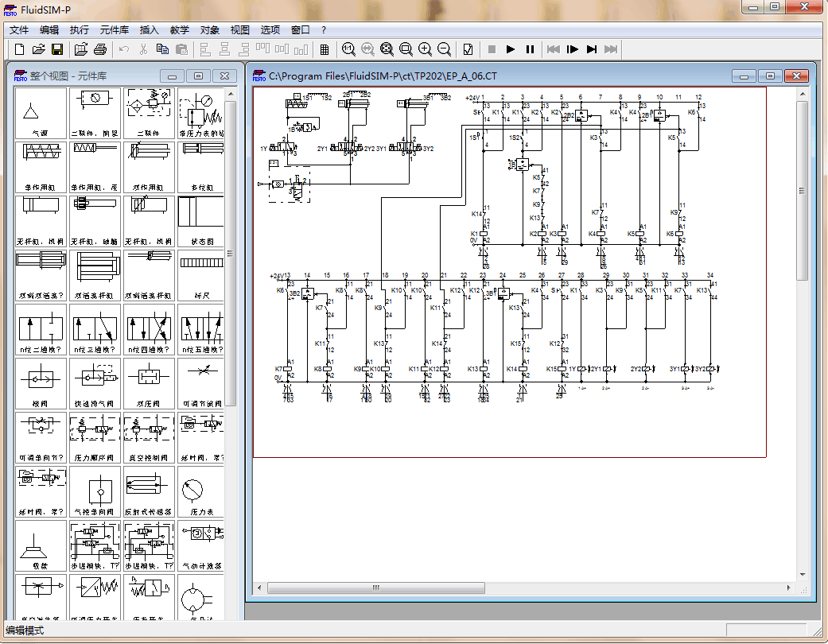Start simulation with the Play button
The height and width of the screenshot is (644, 828).
[511, 49]
